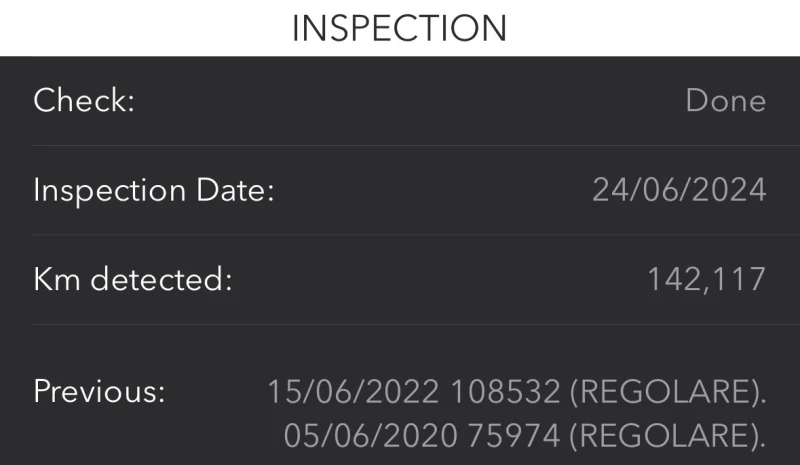Viewport: 800px width, 465px height.
Task: Click the divider below the Inspection Date row
Action: tap(400, 235)
